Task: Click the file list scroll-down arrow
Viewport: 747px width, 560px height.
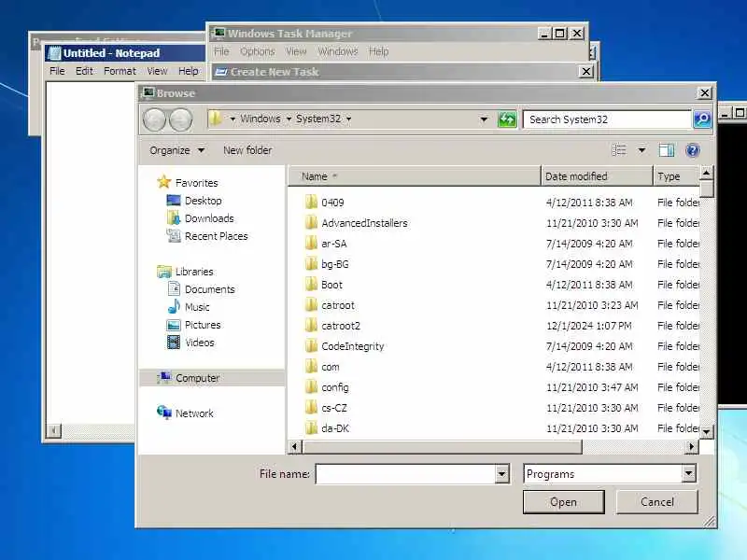Action: pyautogui.click(x=706, y=431)
